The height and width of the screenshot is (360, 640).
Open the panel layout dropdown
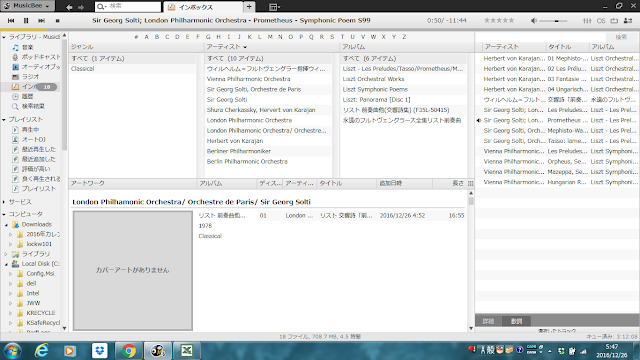coord(274,7)
